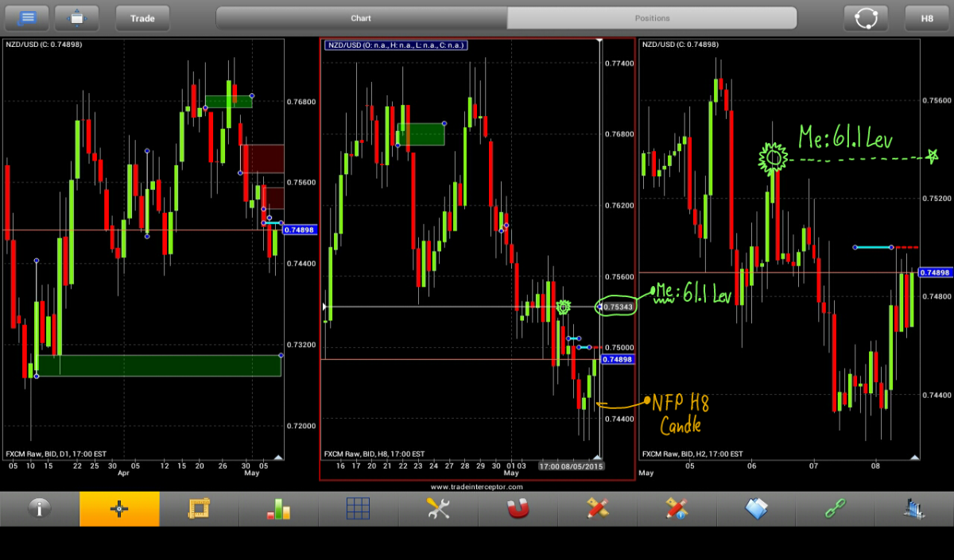Click the circular sync icon at top right

click(x=866, y=17)
